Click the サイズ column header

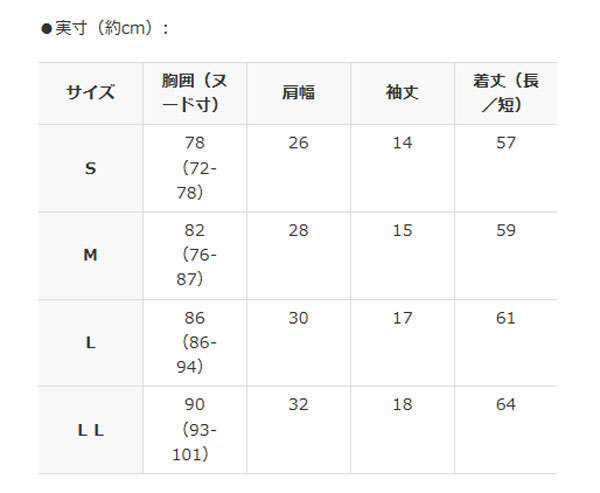click(91, 93)
